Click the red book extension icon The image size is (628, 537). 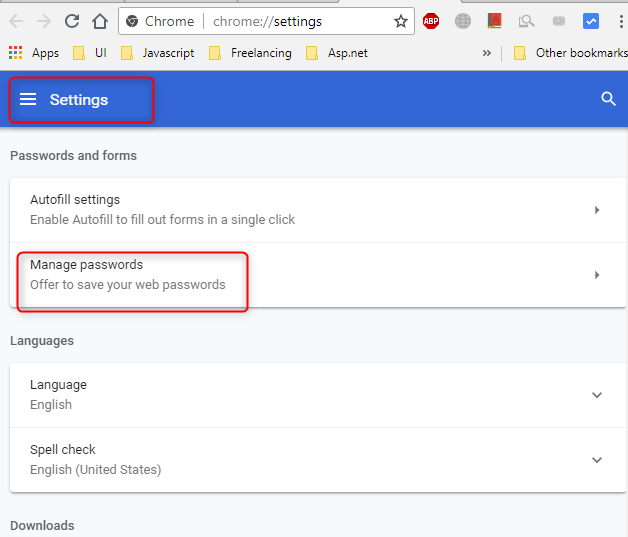(494, 21)
